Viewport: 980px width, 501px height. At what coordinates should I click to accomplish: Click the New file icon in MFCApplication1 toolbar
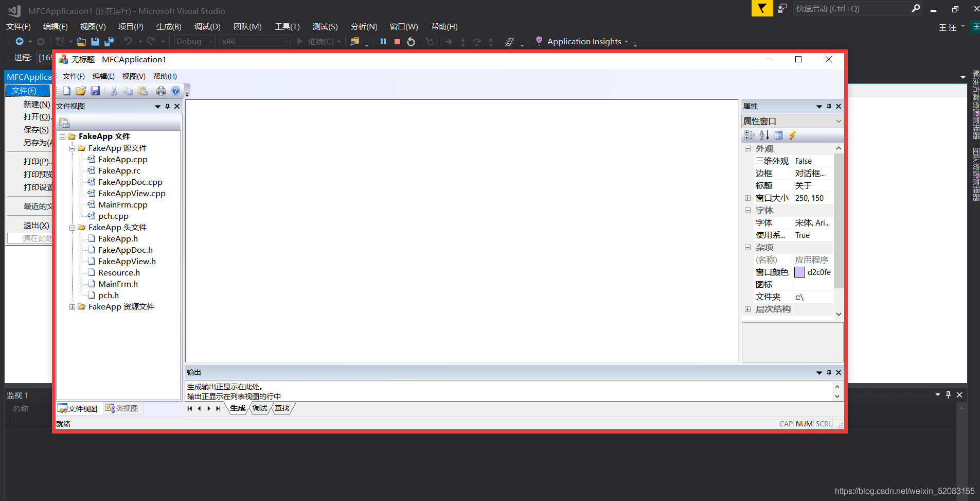click(67, 91)
